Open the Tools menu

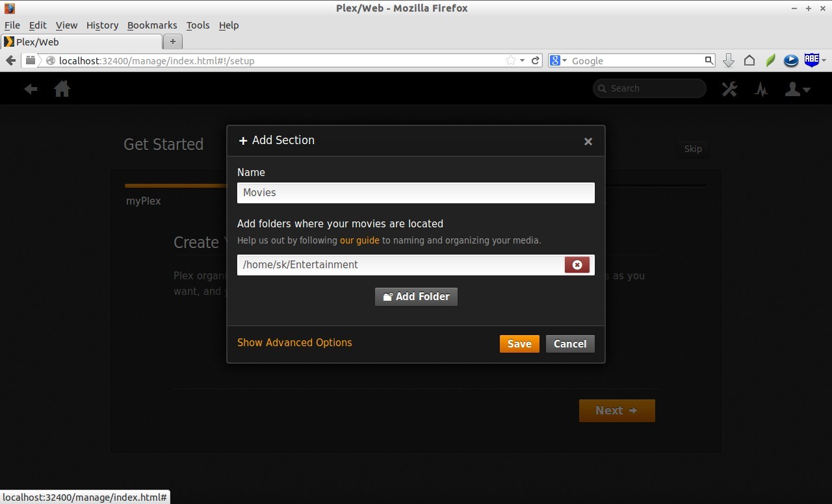click(198, 25)
